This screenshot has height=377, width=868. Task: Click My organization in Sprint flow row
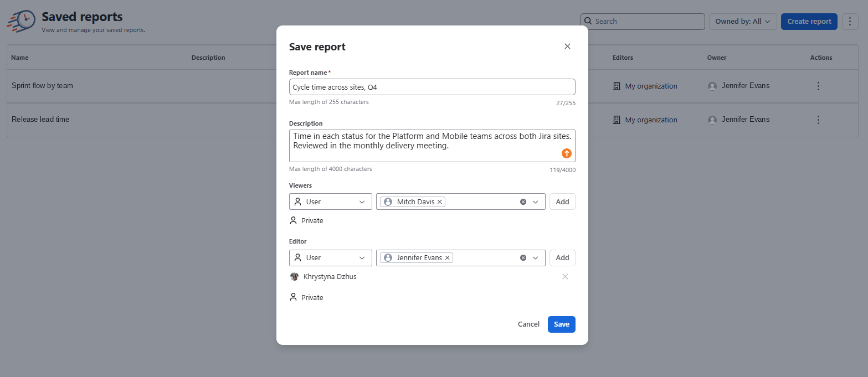point(651,86)
